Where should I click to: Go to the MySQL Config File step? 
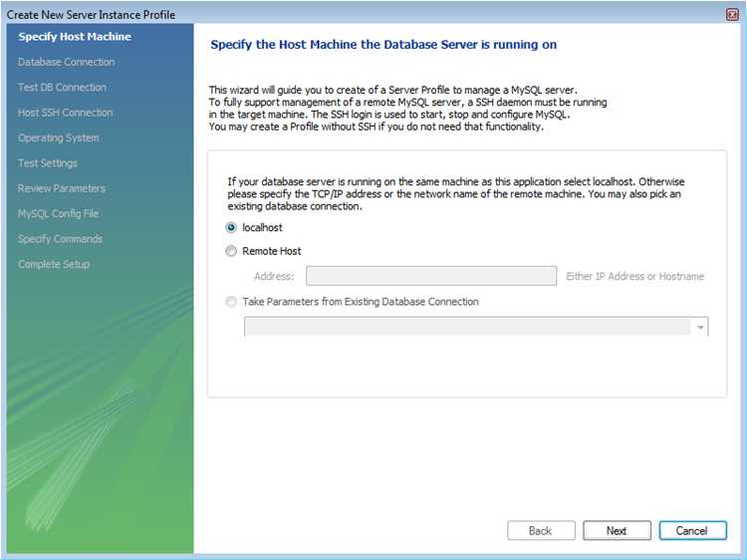pos(58,213)
